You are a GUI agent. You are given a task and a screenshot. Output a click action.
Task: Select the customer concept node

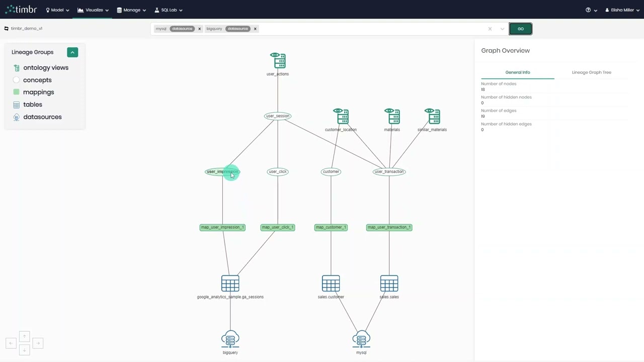click(331, 171)
